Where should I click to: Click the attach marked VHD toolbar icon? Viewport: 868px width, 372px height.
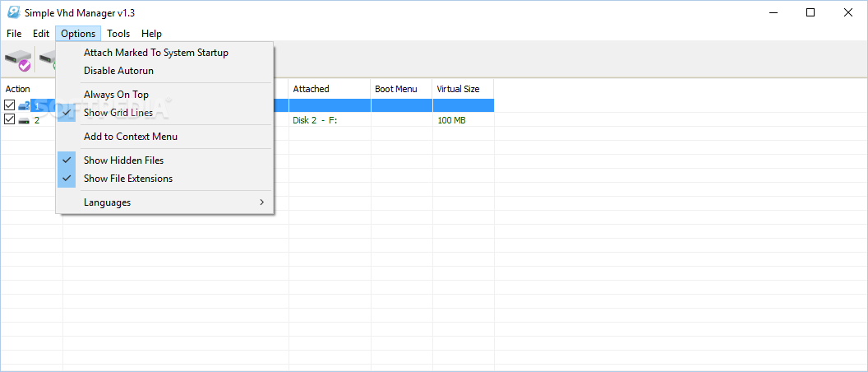click(18, 59)
